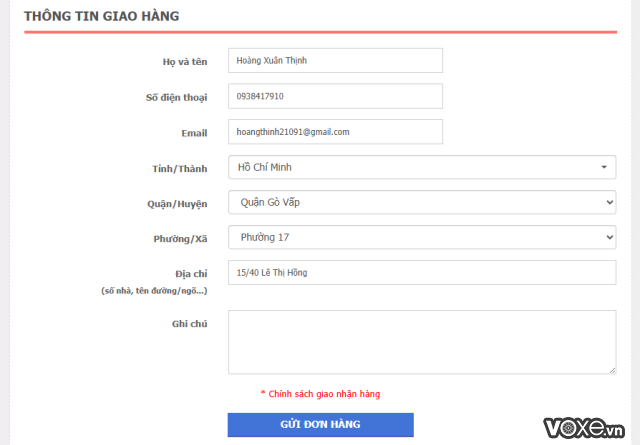
Task: Click the 'Quận/Huyện' text label
Action: (176, 203)
